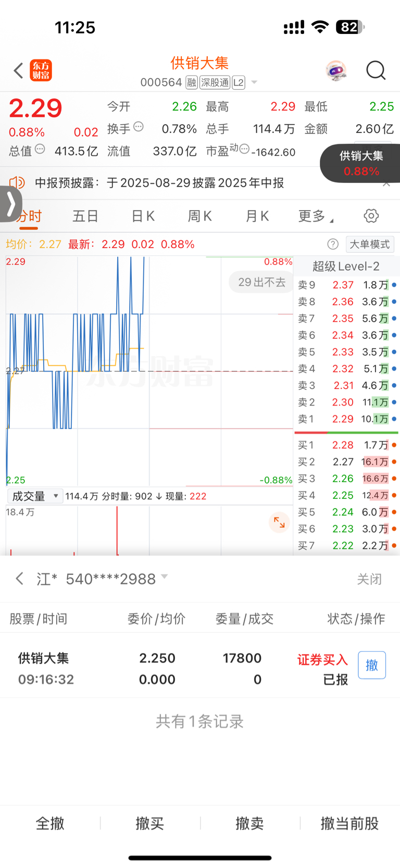Select 卖1 price 2.29 row
This screenshot has height=868, width=400.
pos(347,419)
